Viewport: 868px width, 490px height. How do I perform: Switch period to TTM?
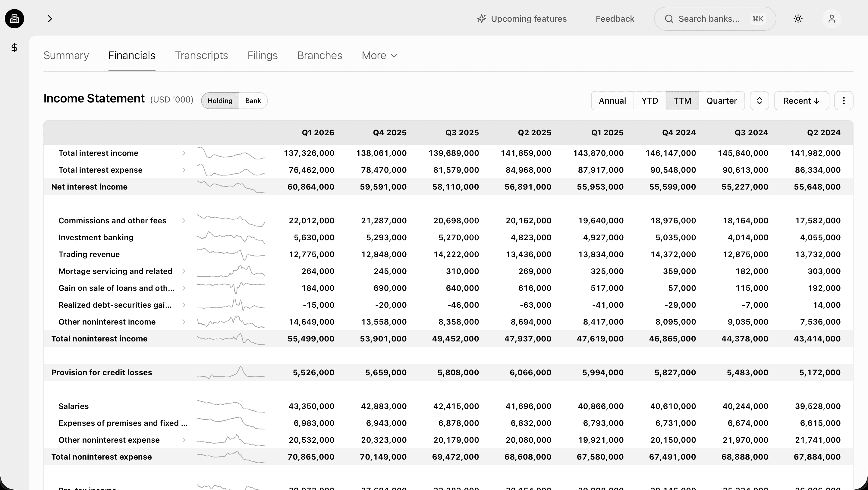click(x=682, y=101)
